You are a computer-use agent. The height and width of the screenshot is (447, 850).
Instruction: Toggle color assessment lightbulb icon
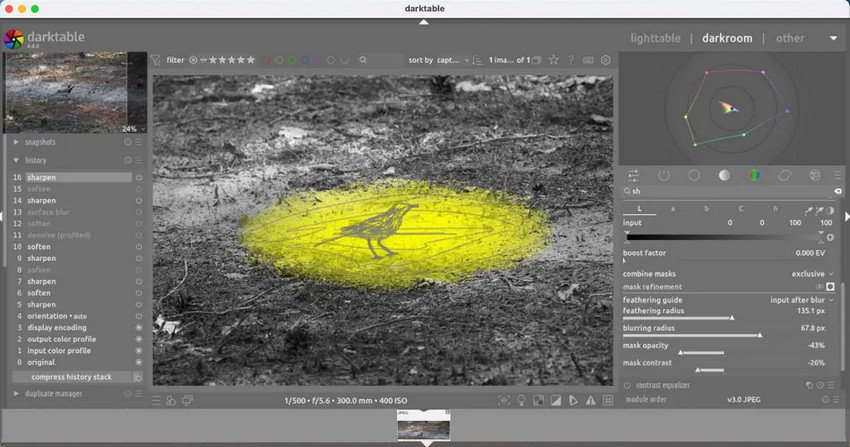(521, 400)
